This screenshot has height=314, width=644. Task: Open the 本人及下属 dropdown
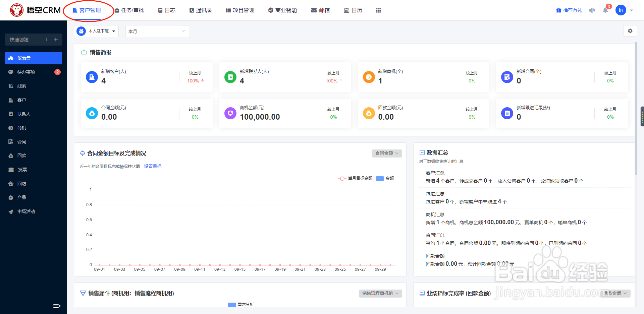pos(96,31)
